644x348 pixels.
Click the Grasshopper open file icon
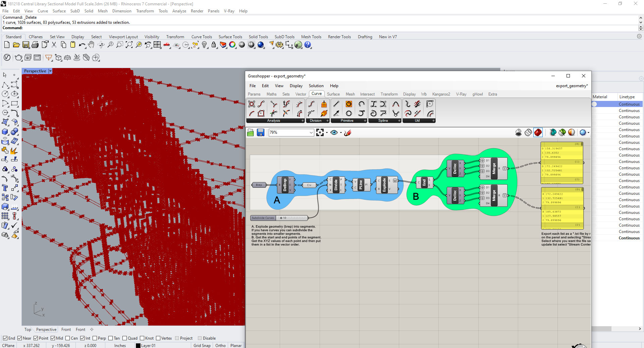click(x=251, y=133)
